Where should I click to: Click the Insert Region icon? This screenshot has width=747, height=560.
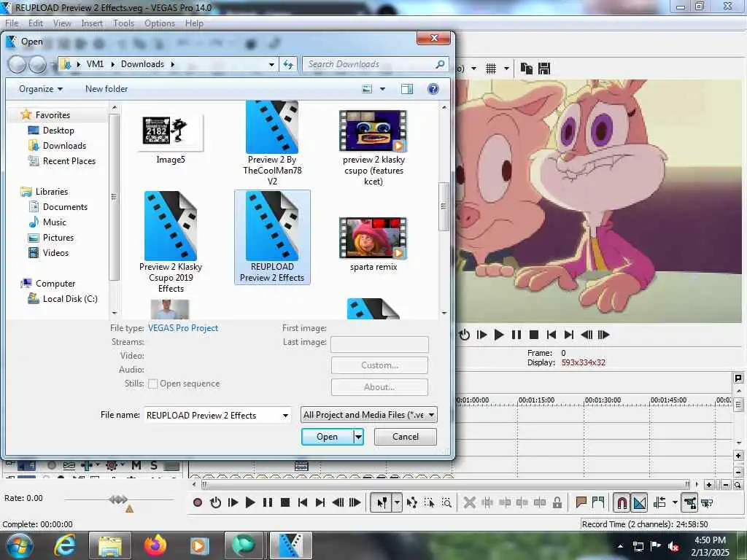(598, 502)
